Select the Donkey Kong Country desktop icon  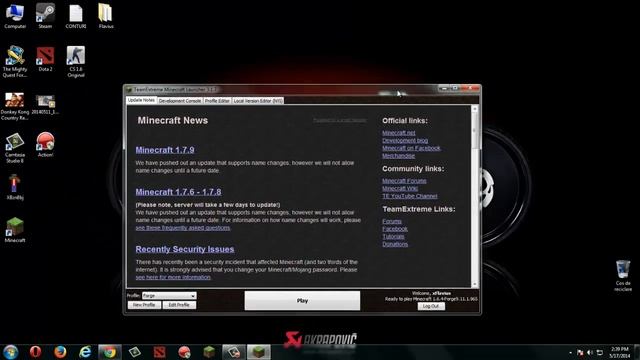click(x=15, y=107)
